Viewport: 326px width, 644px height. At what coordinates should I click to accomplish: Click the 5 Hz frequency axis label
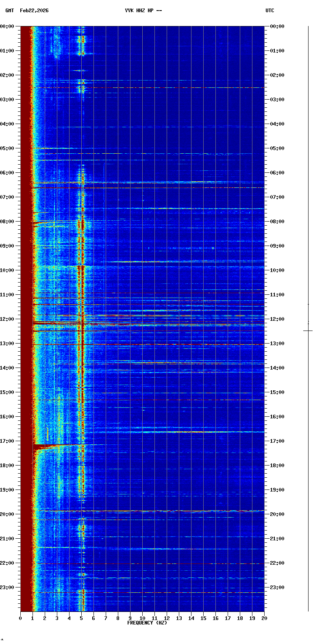point(81,618)
